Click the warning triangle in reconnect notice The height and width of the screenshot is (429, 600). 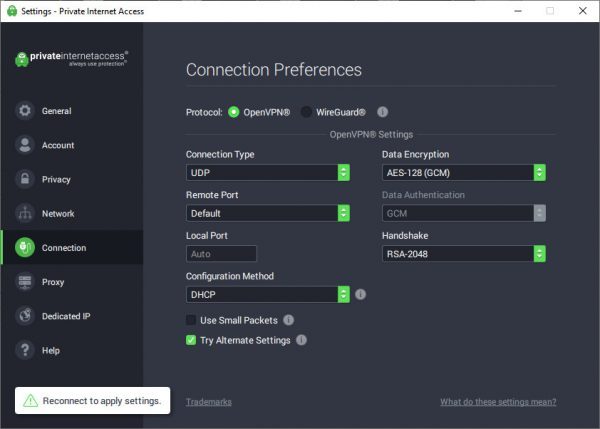31,401
